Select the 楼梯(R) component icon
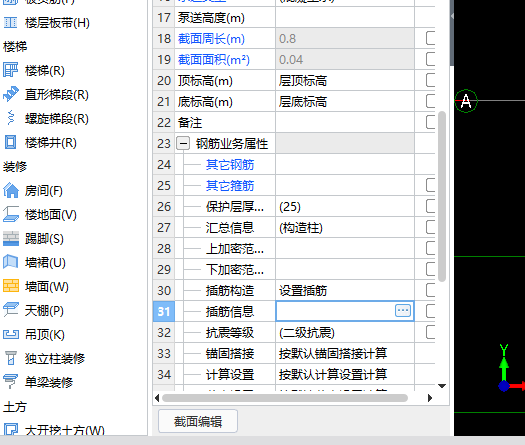 10,70
